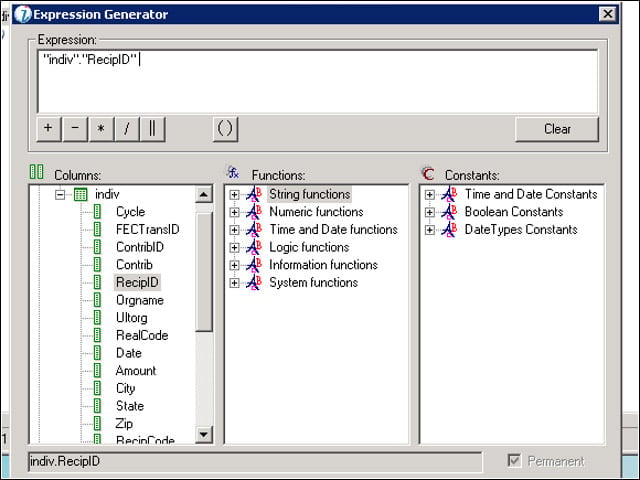The image size is (640, 480).
Task: Select the Date column icon
Action: [98, 353]
